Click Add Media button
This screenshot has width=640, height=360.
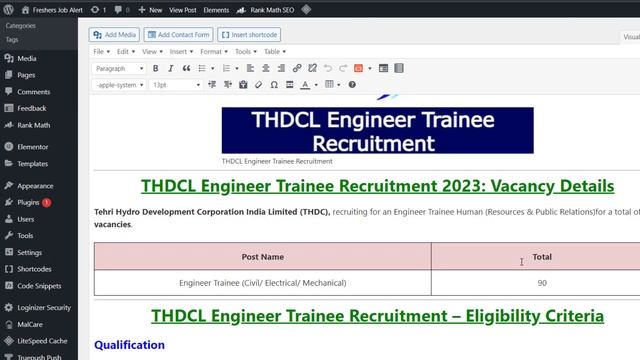pos(114,35)
